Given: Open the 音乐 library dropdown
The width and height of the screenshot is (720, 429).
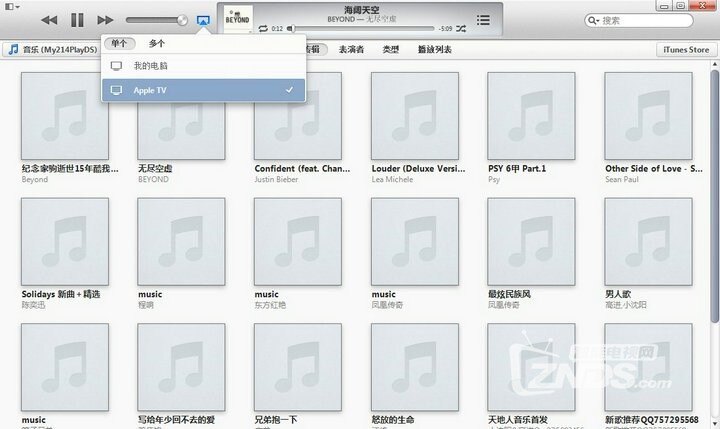Looking at the screenshot, I should (x=55, y=49).
